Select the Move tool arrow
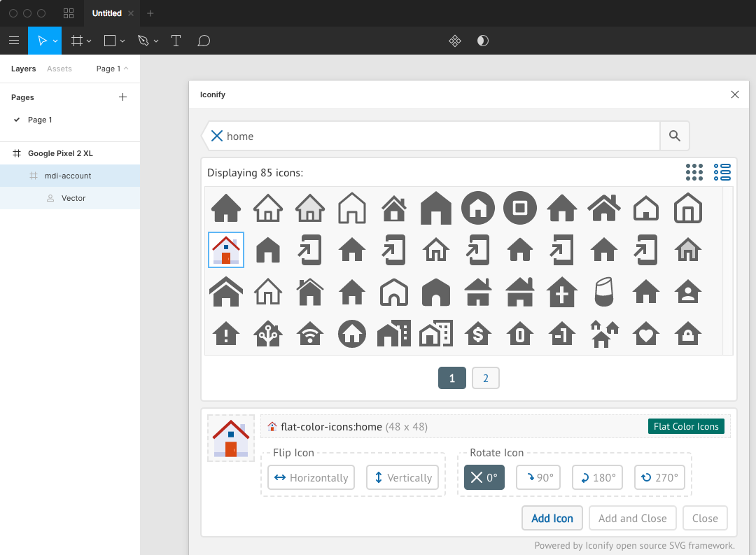756x555 pixels. tap(42, 41)
